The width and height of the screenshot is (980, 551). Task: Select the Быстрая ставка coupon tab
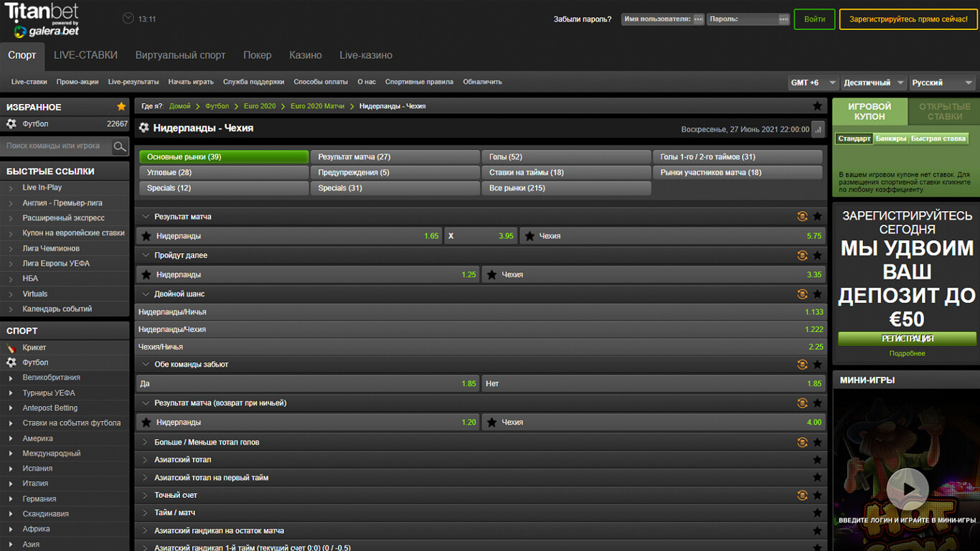pyautogui.click(x=938, y=138)
